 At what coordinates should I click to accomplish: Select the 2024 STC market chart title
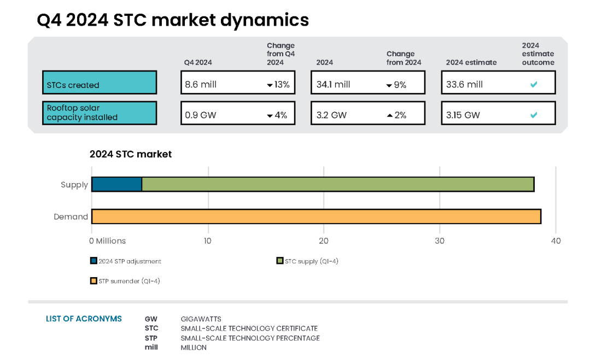[130, 154]
